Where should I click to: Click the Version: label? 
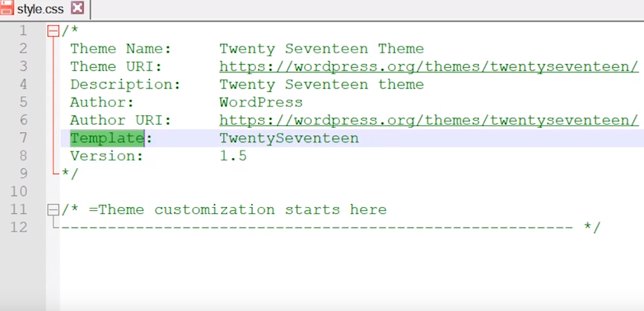click(x=107, y=156)
